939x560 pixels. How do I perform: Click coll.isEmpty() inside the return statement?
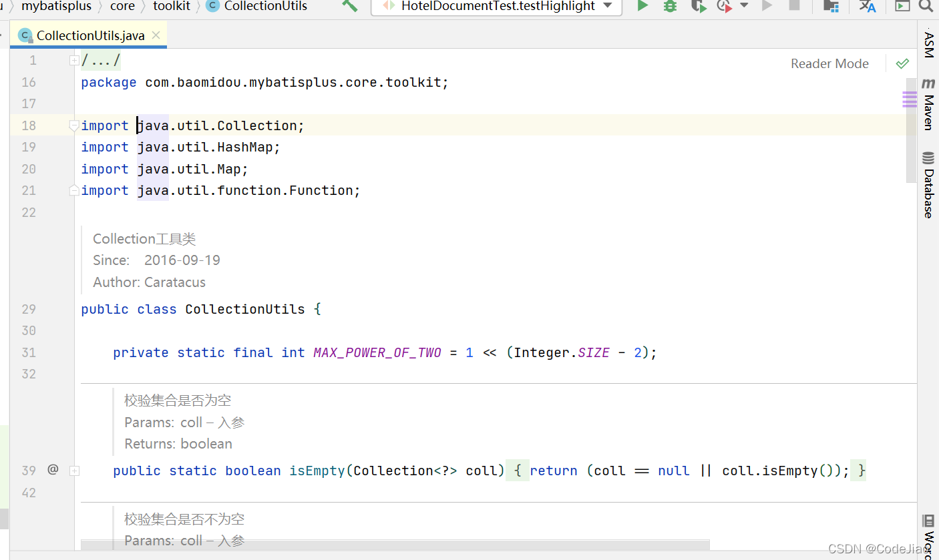(x=778, y=471)
